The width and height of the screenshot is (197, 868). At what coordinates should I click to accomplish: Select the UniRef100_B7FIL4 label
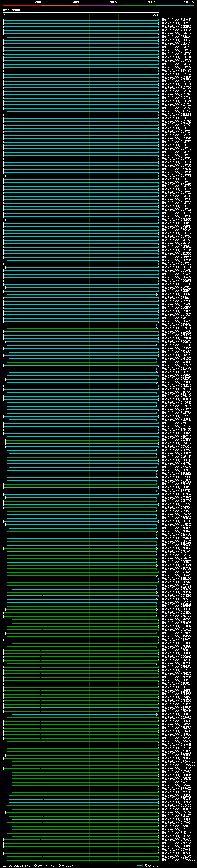[177, 389]
